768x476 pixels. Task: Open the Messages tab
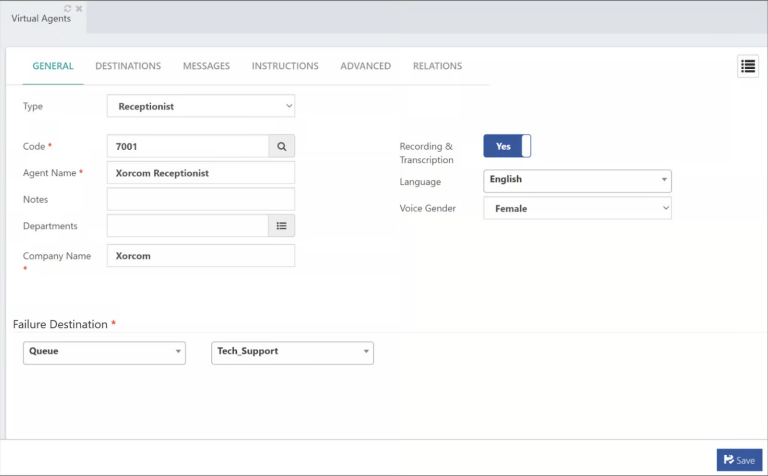coord(206,66)
